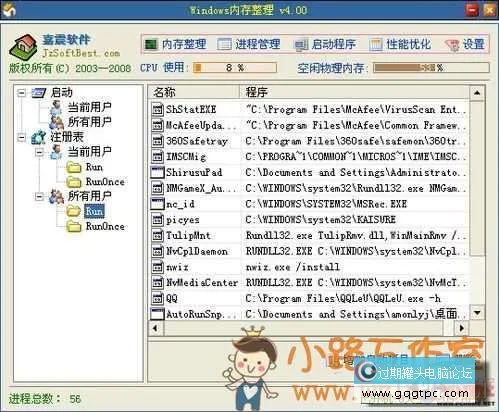Select the nc_id row name

point(180,204)
